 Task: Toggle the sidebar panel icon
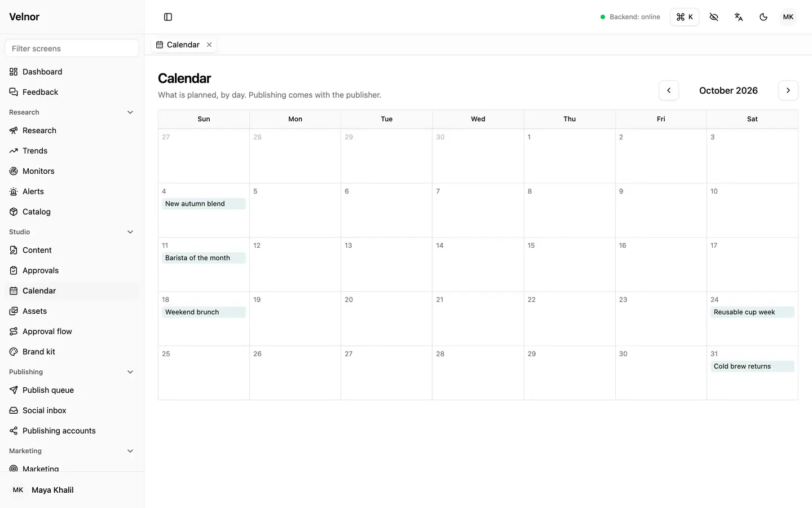click(x=168, y=17)
